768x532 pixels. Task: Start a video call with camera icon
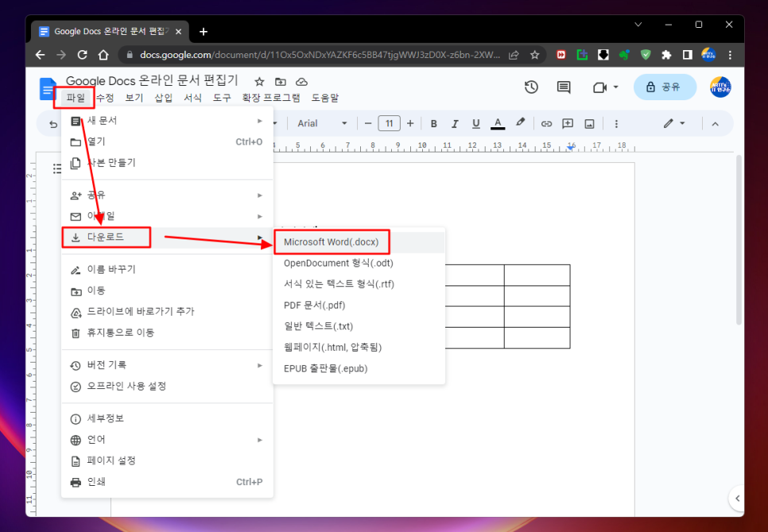click(599, 87)
